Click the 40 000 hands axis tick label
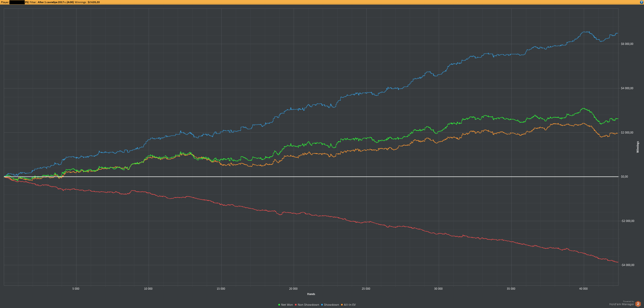The width and height of the screenshot is (644, 308). pos(583,289)
